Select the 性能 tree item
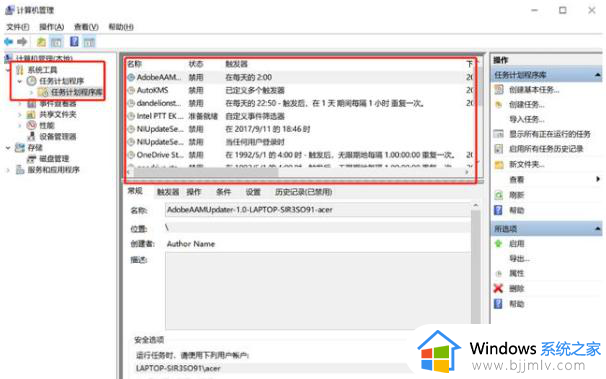Screen dimensions: 606x379 pyautogui.click(x=47, y=126)
